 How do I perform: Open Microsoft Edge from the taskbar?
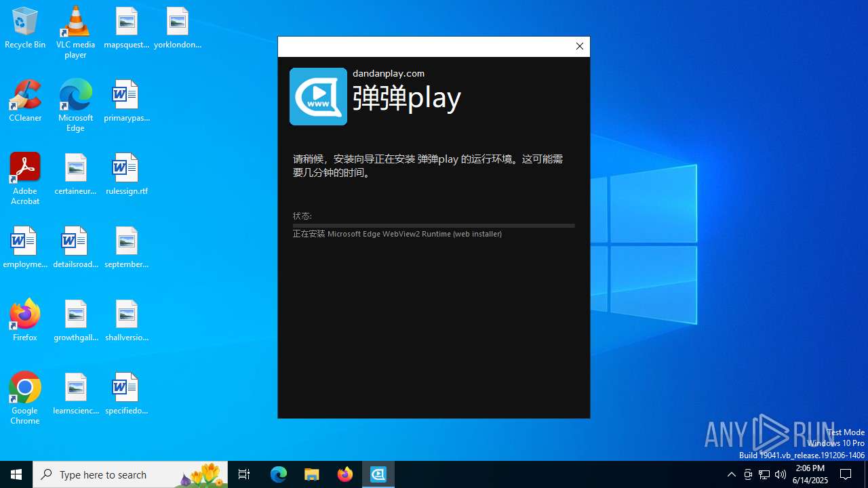click(x=279, y=474)
